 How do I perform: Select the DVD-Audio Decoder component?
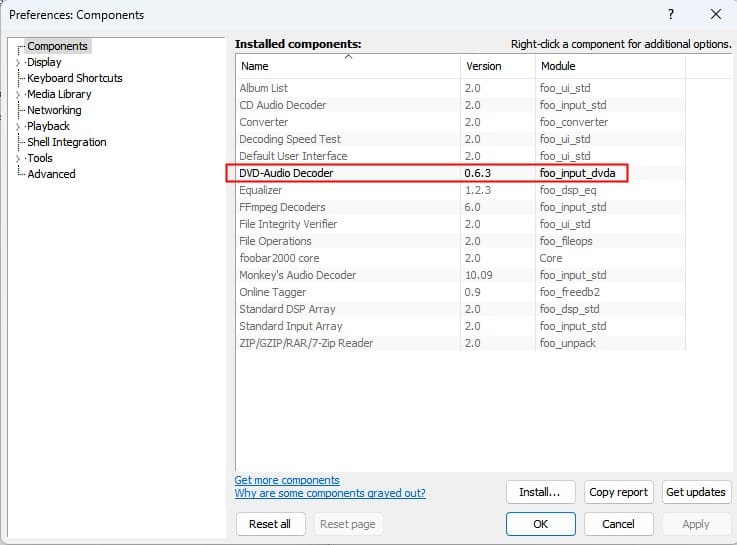pos(461,173)
